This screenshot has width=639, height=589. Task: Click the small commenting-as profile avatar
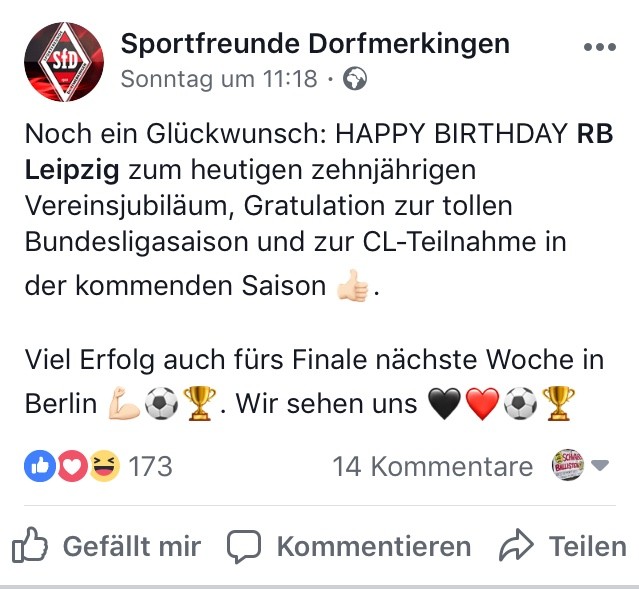(x=568, y=465)
